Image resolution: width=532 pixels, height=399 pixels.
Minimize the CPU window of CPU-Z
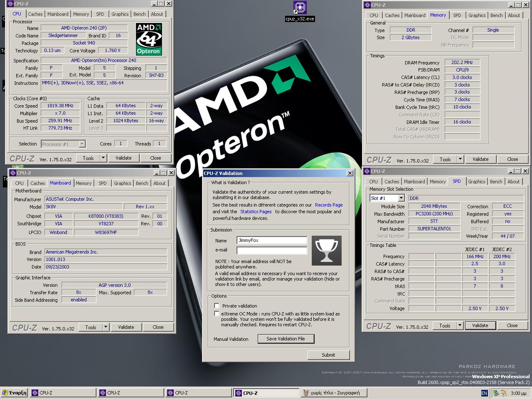click(155, 4)
